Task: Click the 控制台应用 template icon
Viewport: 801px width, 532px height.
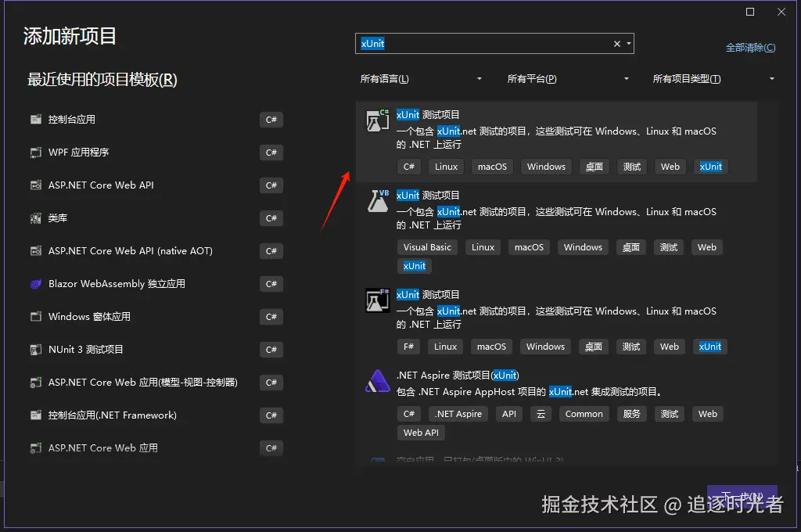Action: (36, 120)
